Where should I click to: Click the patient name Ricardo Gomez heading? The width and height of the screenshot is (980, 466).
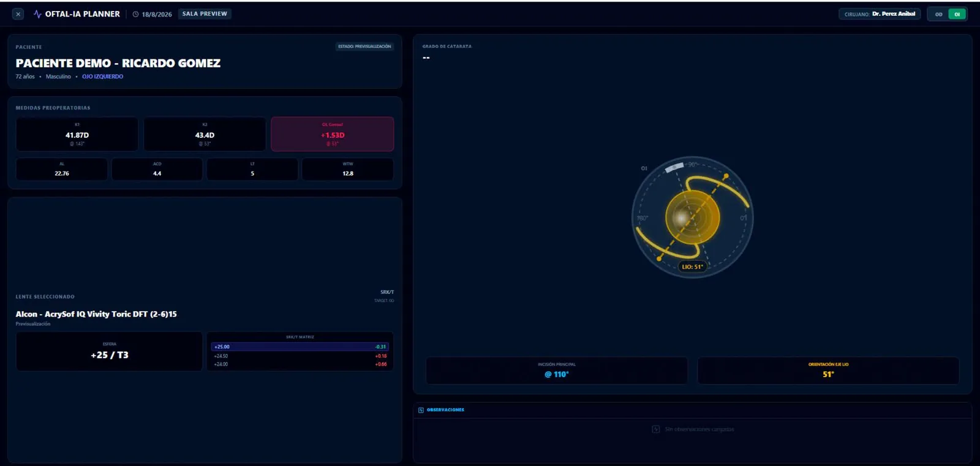coord(118,63)
